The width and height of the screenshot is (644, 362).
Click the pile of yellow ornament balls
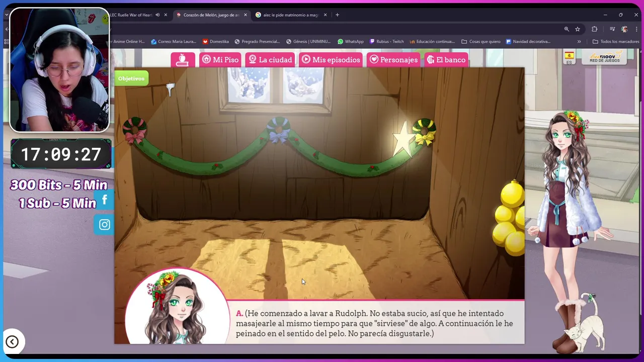pyautogui.click(x=510, y=218)
